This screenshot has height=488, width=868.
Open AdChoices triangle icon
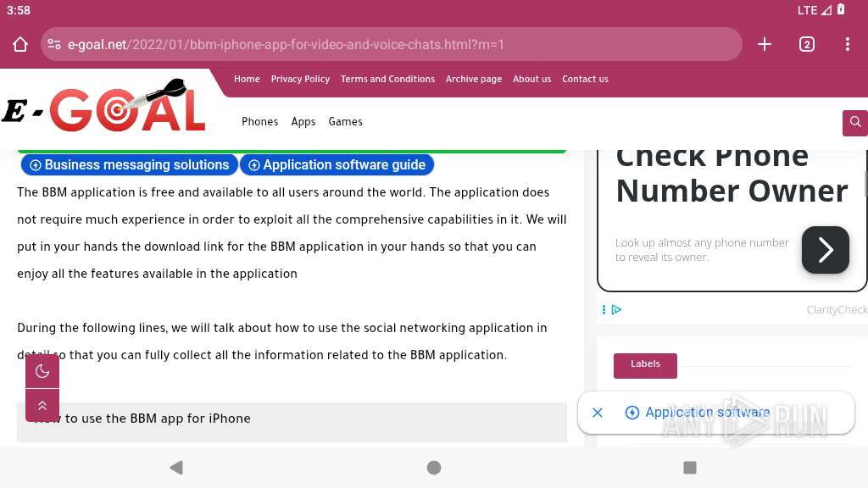point(617,310)
